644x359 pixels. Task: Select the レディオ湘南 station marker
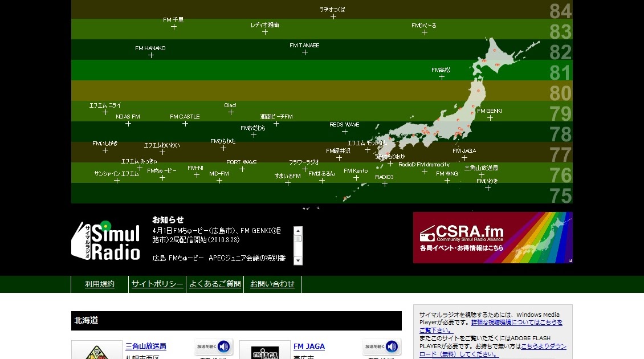[x=265, y=32]
